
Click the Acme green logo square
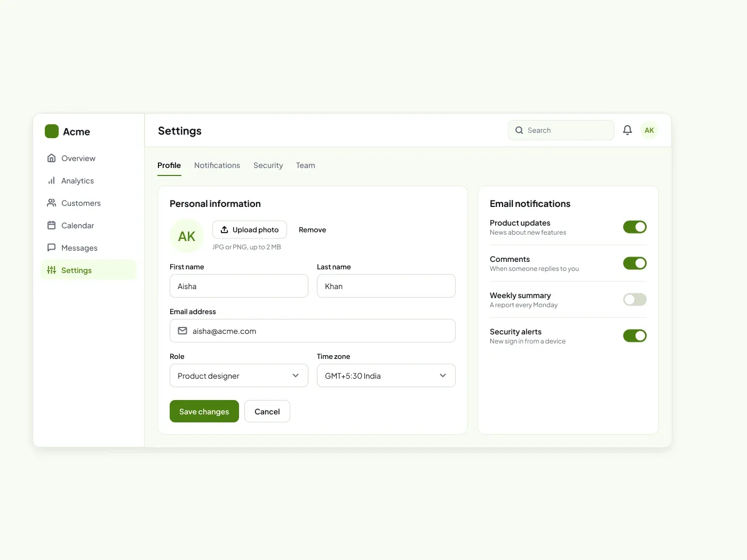[x=52, y=131]
